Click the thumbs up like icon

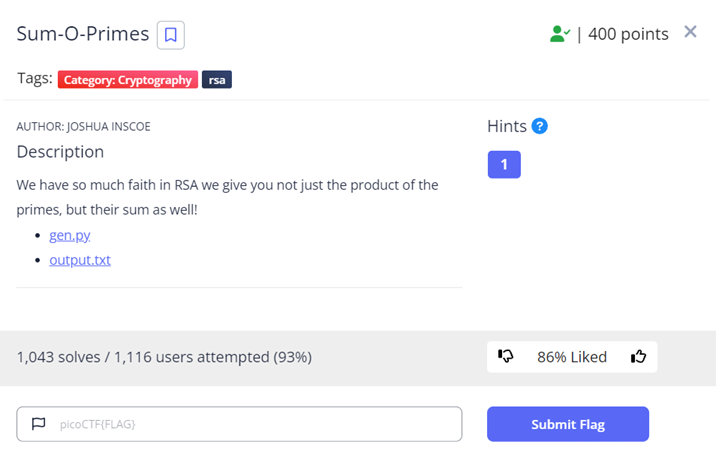(x=638, y=356)
